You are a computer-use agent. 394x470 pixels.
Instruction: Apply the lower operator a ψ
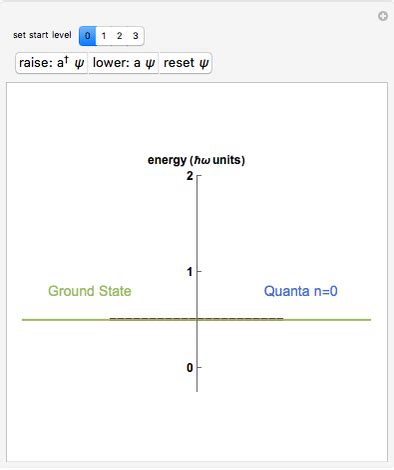tap(124, 63)
